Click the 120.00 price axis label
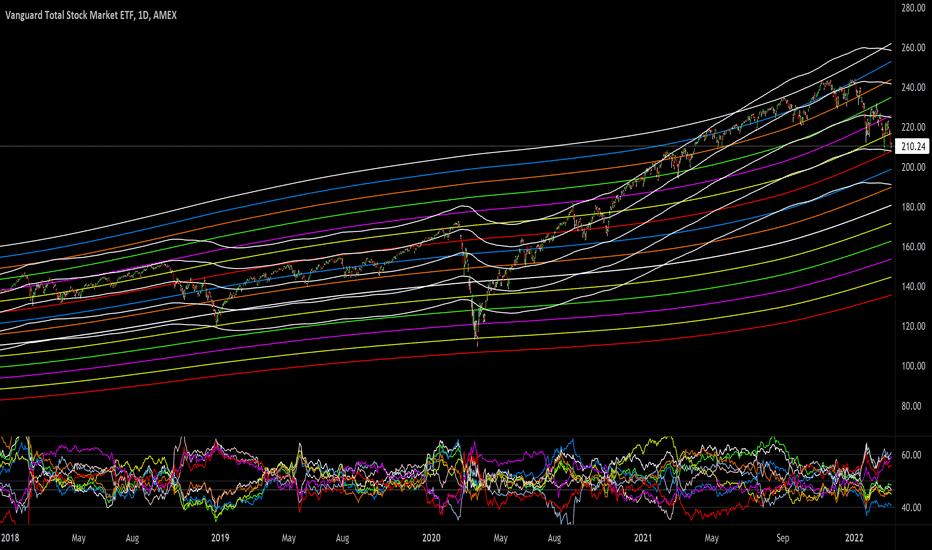Viewport: 932px width, 550px height. [913, 326]
